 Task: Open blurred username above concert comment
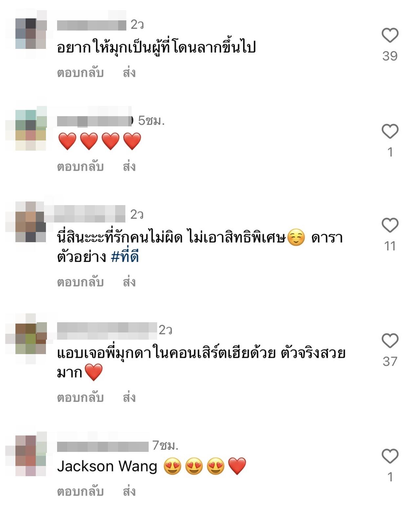coord(107,331)
